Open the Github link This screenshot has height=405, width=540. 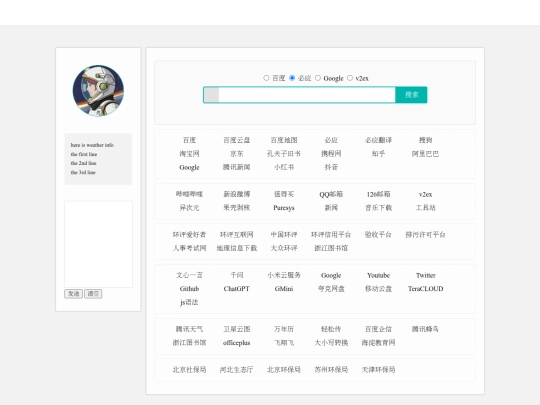coord(189,289)
